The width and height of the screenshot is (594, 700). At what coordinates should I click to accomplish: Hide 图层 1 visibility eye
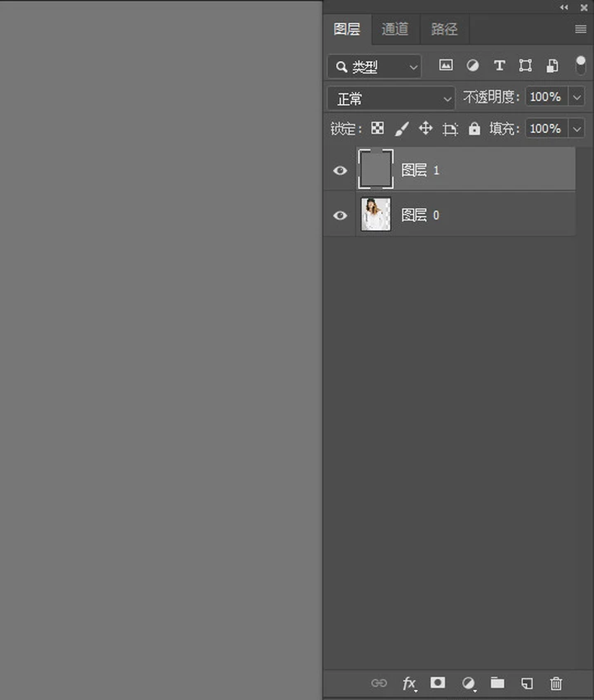click(x=340, y=171)
